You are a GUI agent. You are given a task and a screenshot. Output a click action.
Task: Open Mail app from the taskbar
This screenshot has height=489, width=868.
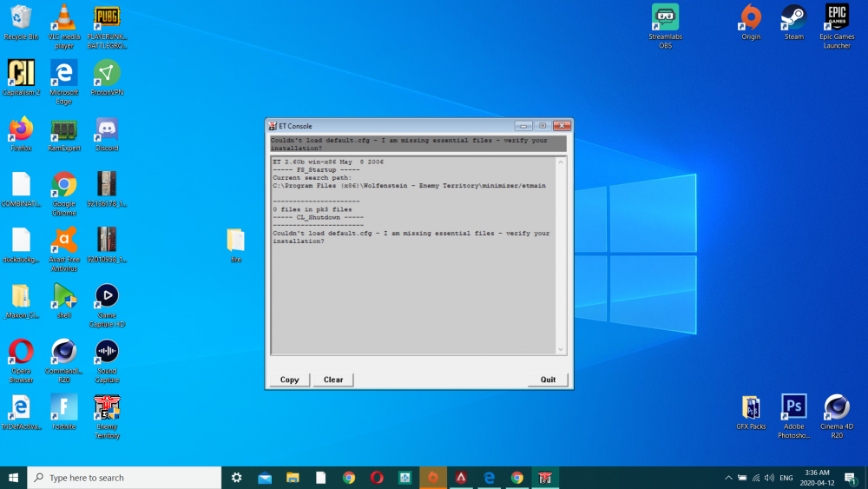(265, 478)
